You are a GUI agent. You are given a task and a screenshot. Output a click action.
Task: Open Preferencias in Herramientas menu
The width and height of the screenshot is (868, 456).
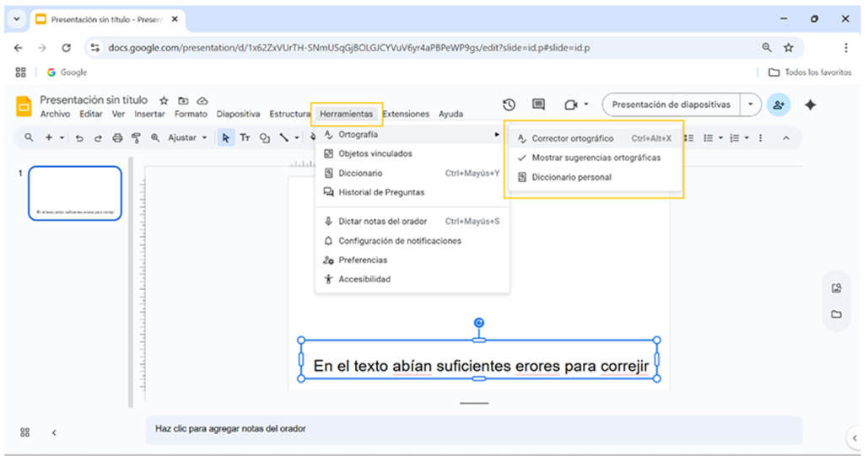(x=363, y=260)
